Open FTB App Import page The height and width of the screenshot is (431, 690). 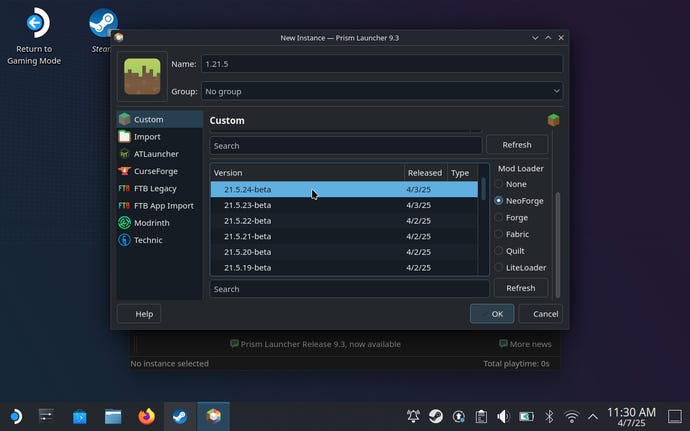(160, 206)
